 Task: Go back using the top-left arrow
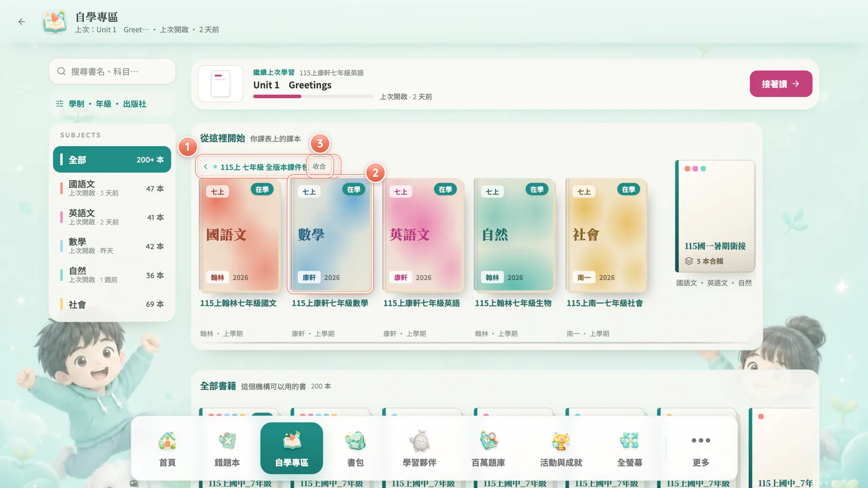coord(22,22)
